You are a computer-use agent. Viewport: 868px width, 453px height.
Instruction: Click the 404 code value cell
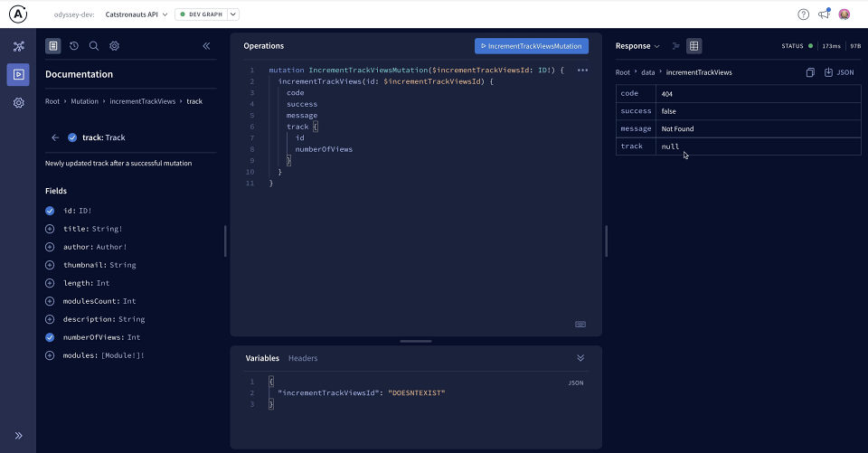(x=759, y=94)
